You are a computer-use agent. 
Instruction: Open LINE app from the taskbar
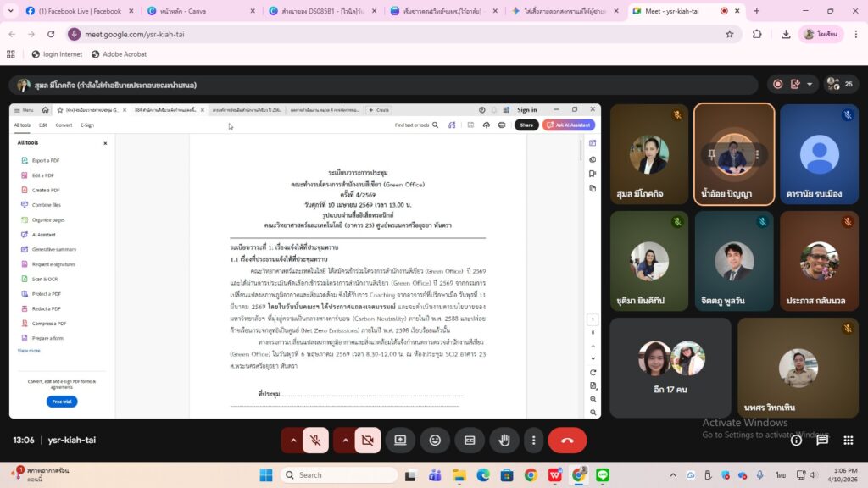coord(603,474)
